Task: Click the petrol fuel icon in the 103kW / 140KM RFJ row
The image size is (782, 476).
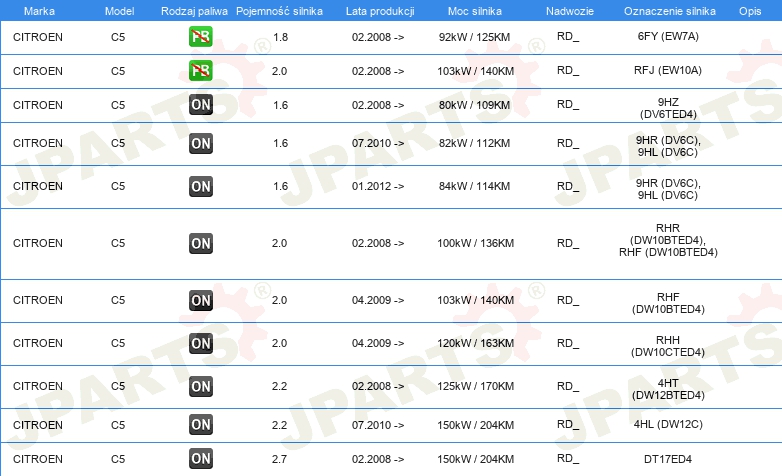Action: pos(200,70)
